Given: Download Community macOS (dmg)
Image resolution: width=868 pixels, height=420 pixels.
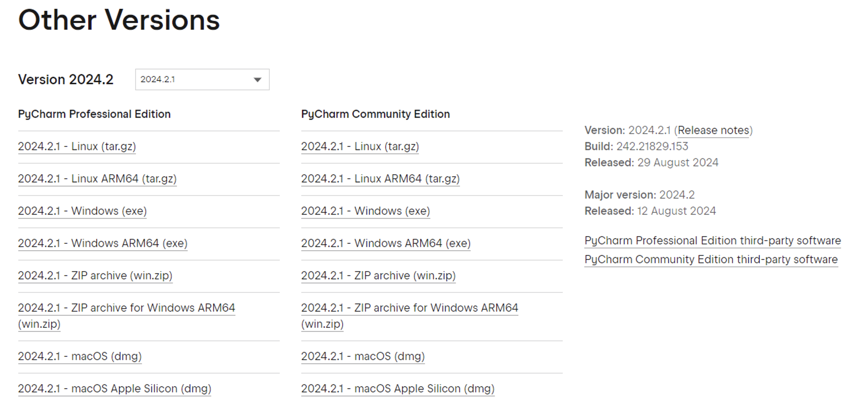Looking at the screenshot, I should [363, 356].
